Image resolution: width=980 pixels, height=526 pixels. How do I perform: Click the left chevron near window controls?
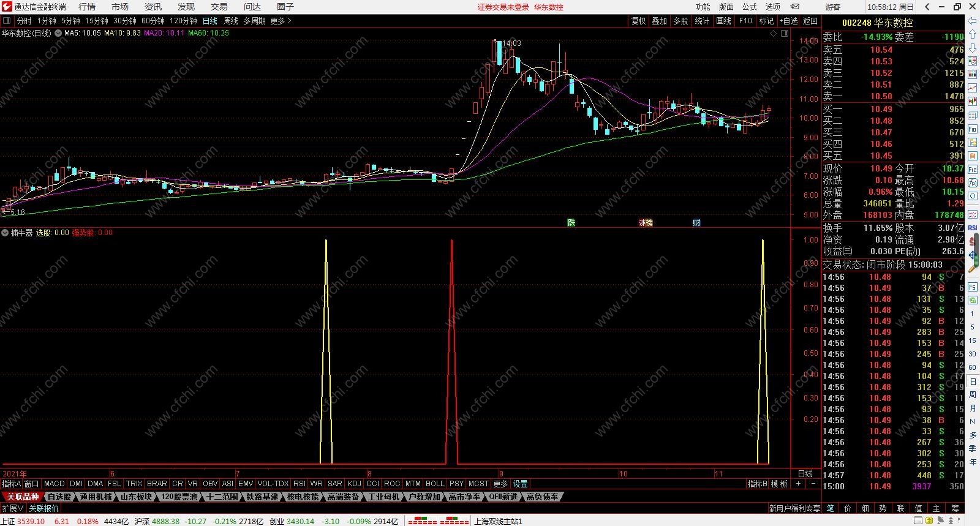tap(927, 7)
